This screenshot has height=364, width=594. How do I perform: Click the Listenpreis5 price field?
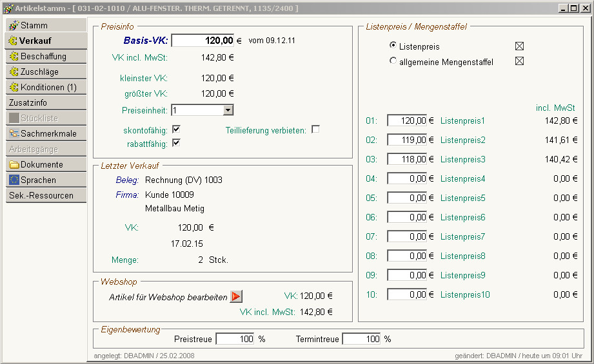point(407,198)
